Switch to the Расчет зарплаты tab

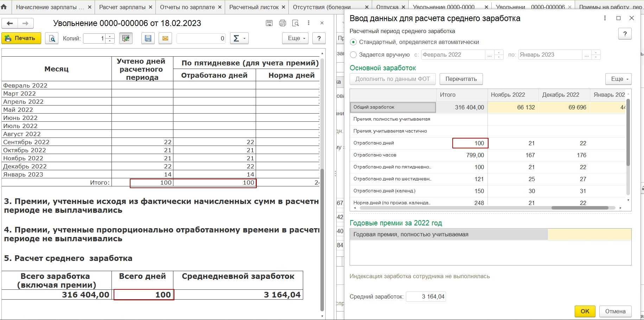pos(122,7)
